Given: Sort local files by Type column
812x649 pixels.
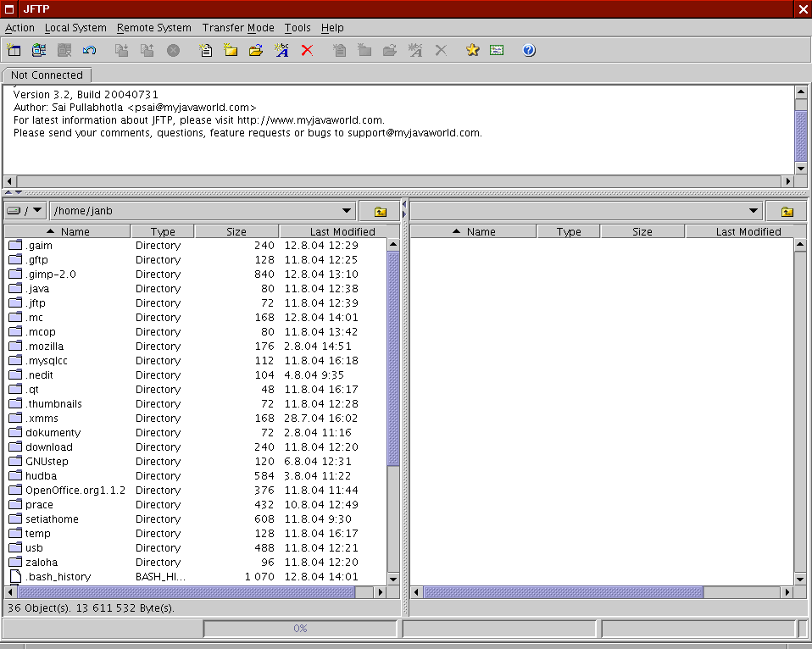Looking at the screenshot, I should (x=163, y=231).
